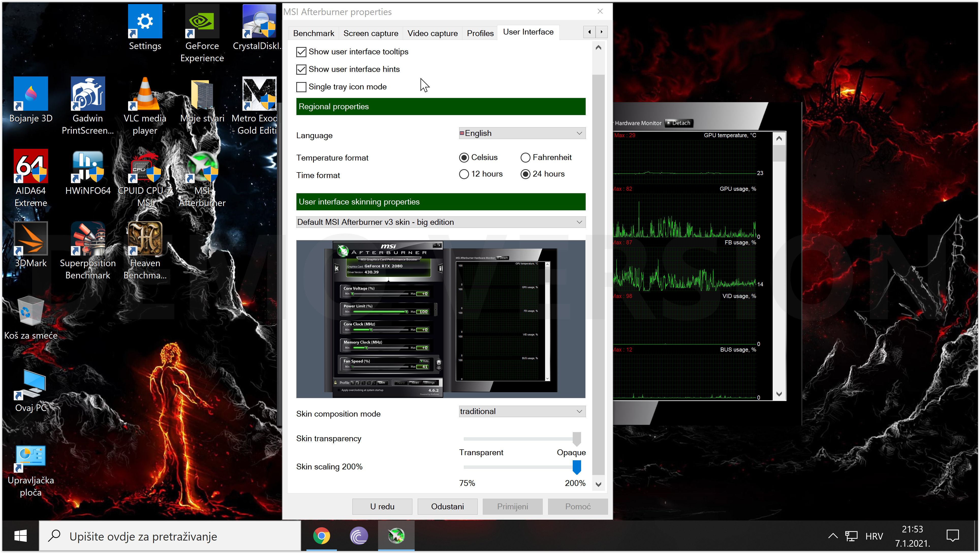
Task: Select 24 hours time format
Action: pyautogui.click(x=525, y=174)
